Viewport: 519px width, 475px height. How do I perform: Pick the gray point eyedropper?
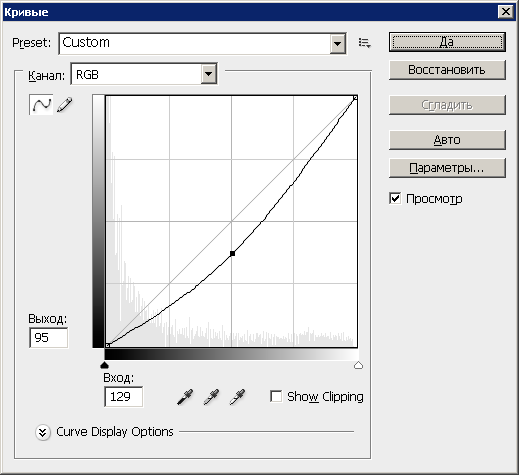point(211,397)
